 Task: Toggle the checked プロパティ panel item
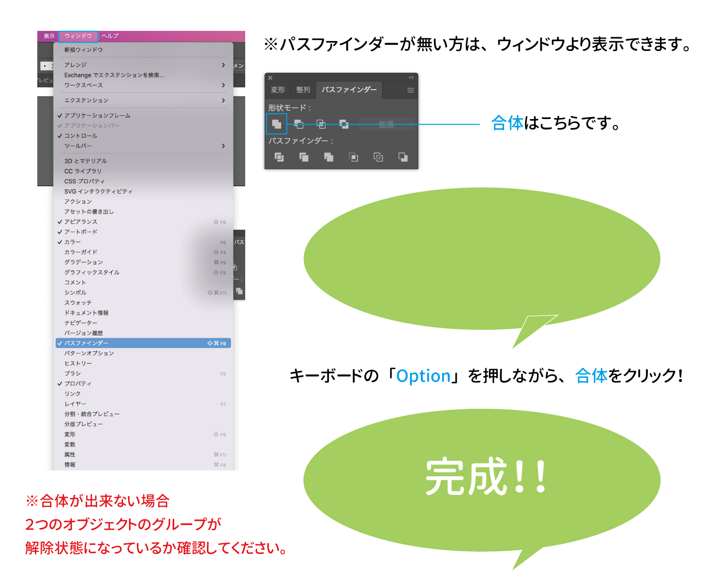143,384
